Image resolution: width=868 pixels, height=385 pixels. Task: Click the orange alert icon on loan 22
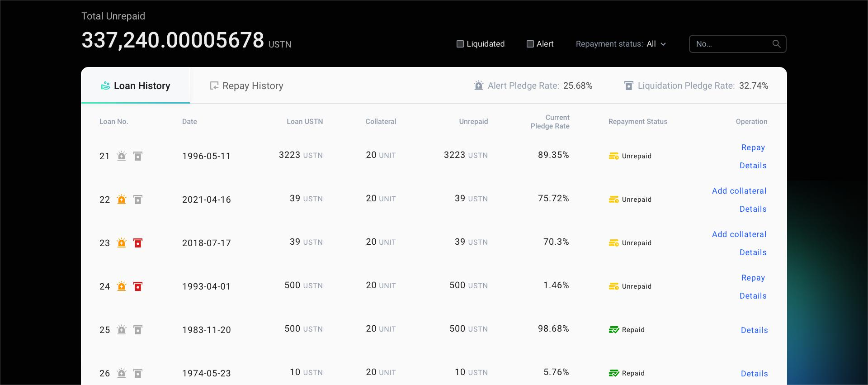(122, 200)
